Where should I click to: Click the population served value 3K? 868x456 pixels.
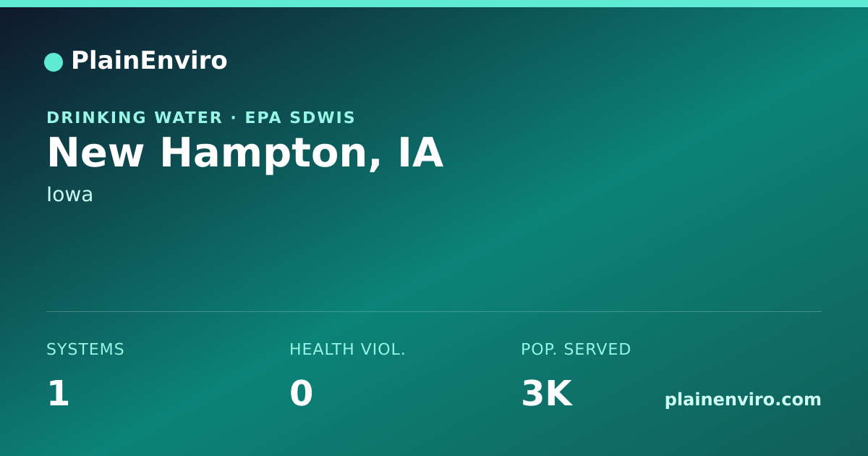(547, 394)
